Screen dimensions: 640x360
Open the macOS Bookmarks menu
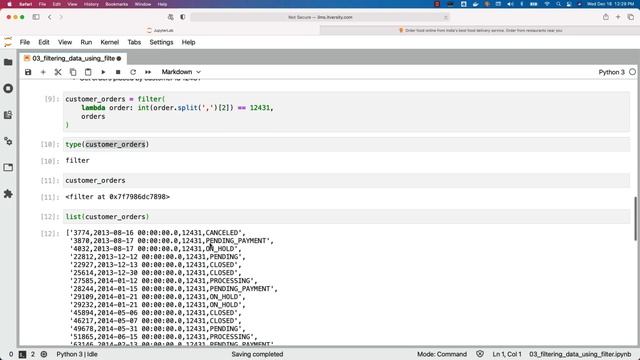point(116,4)
